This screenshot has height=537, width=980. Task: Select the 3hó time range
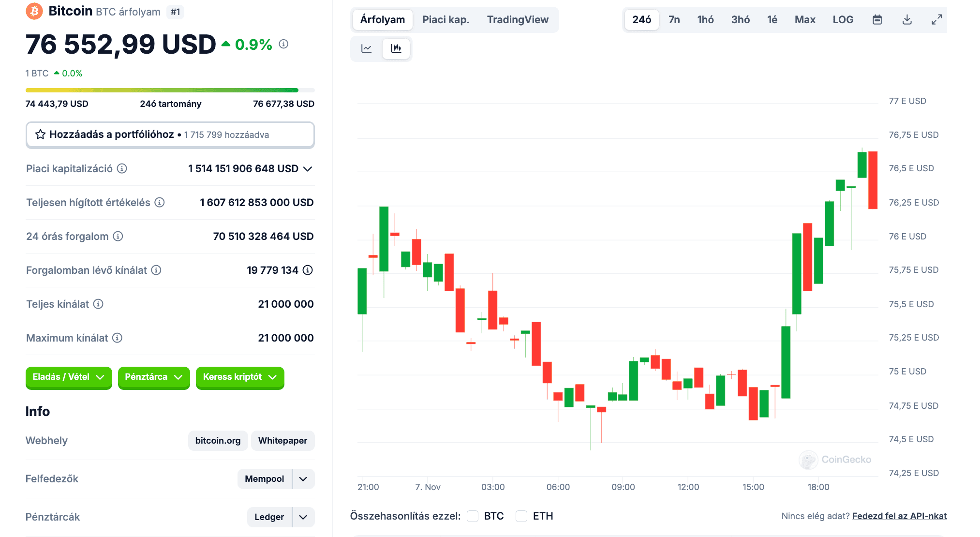[741, 20]
